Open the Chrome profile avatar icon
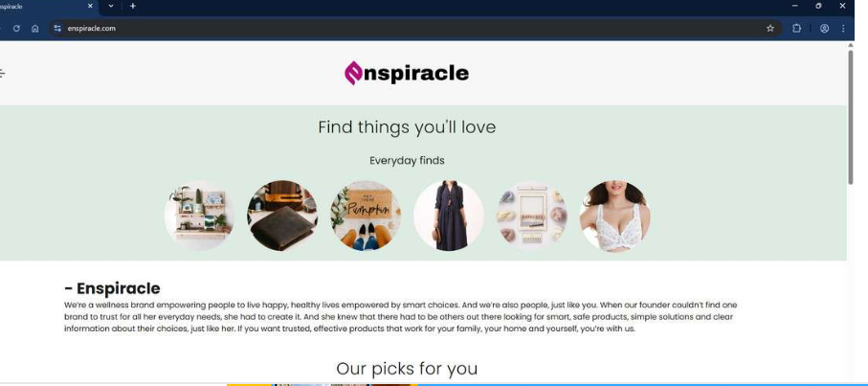The height and width of the screenshot is (386, 868). (824, 28)
